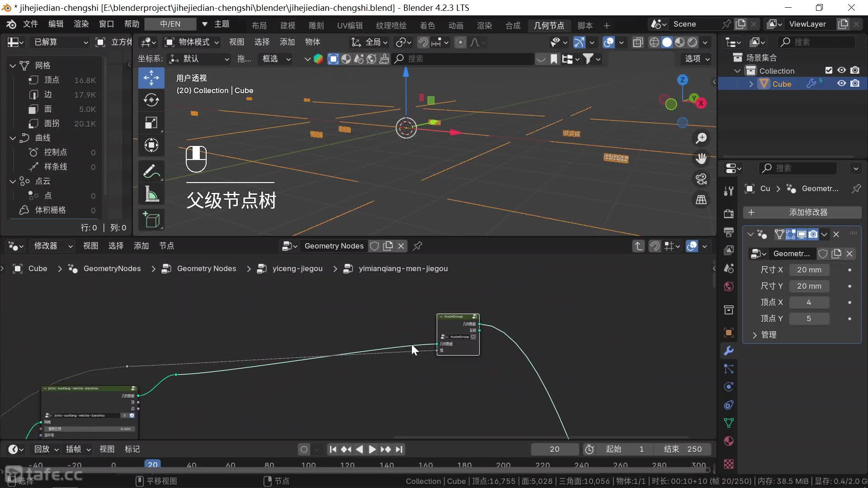
Task: Choose the Add Cube tool
Action: tap(151, 220)
